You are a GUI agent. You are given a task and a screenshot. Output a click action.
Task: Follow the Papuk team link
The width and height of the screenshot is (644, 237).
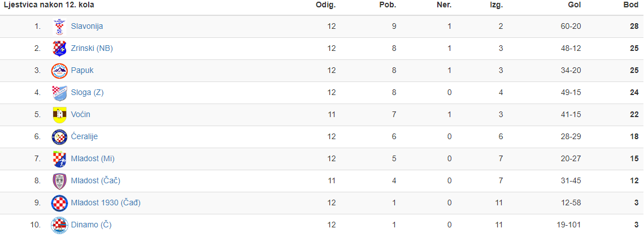[x=82, y=70]
